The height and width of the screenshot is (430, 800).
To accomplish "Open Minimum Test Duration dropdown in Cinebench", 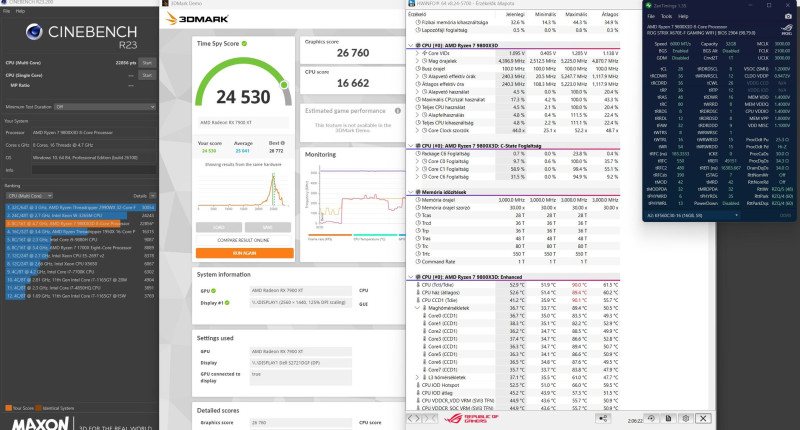I will click(x=105, y=107).
